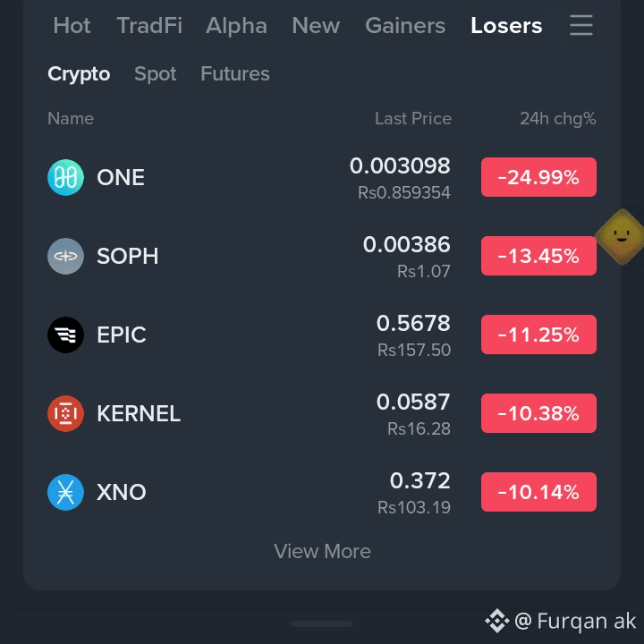Select the Alpha tab

coord(236,25)
